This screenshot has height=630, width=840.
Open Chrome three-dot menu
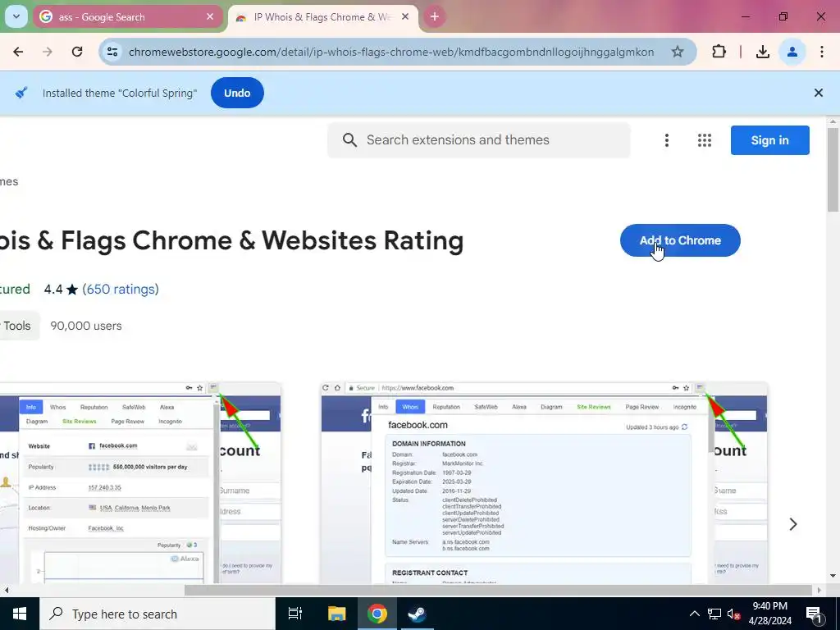[x=822, y=52]
